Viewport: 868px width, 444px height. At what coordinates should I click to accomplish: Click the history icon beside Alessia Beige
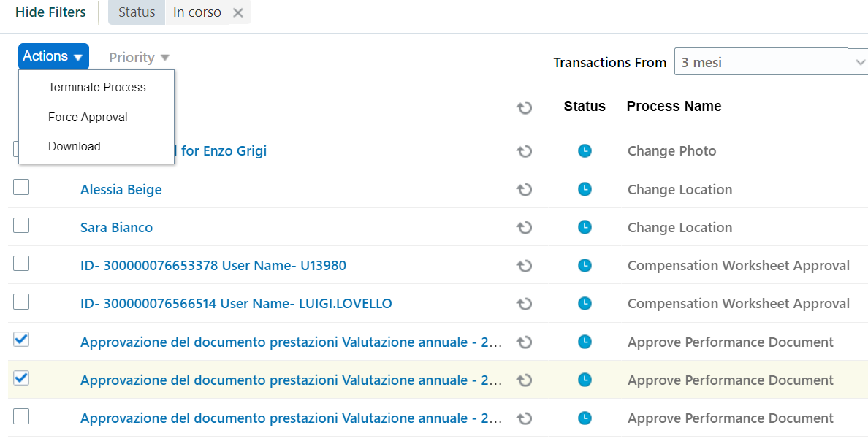click(524, 189)
